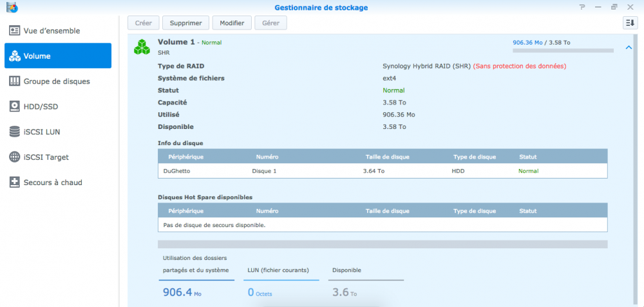The image size is (644, 307).
Task: Click the iSCSI Target globe icon
Action: pos(15,157)
